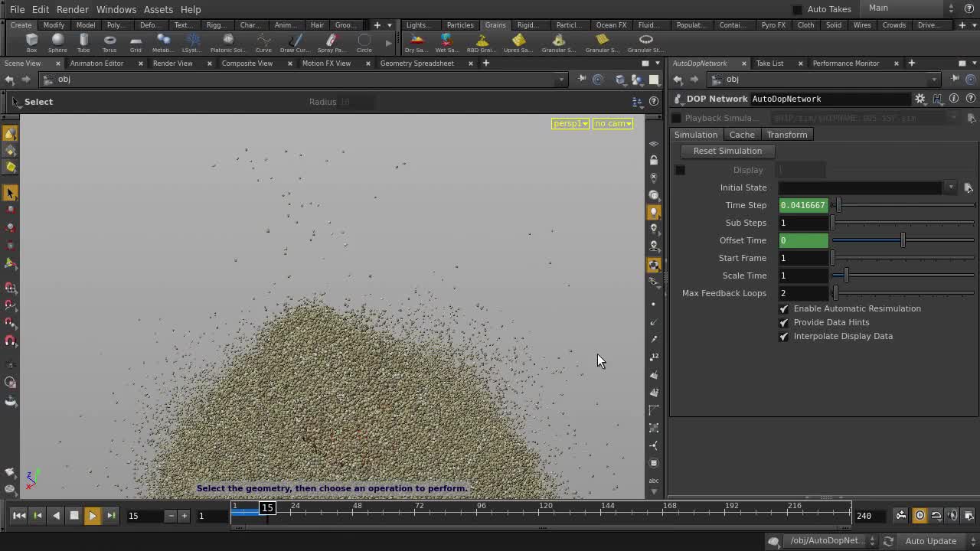Open the persp1 viewport dropdown
This screenshot has height=551, width=980.
(570, 123)
